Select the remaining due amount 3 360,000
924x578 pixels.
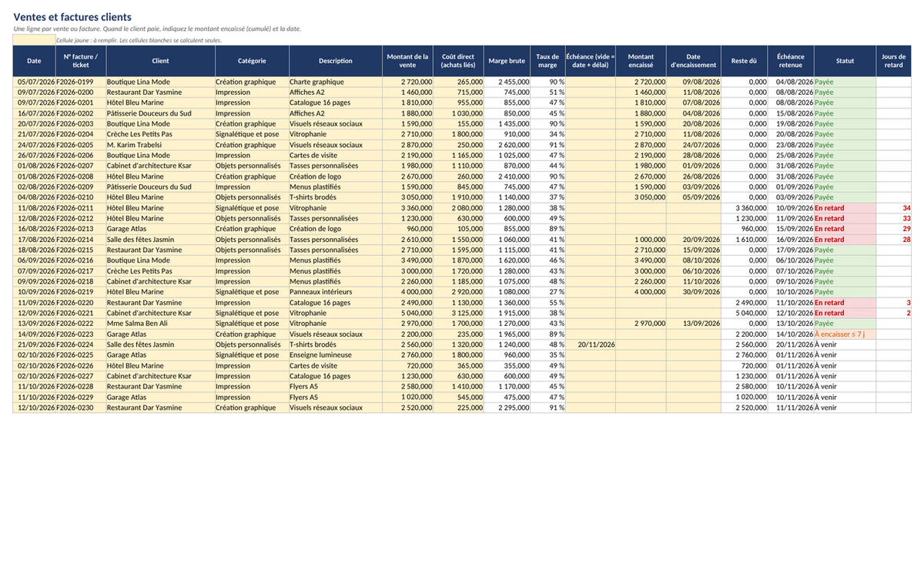(744, 208)
